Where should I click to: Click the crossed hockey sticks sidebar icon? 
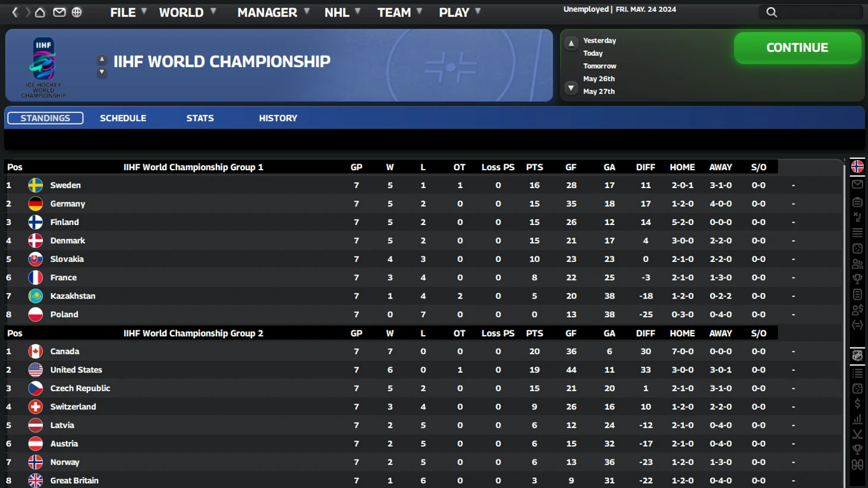[857, 434]
